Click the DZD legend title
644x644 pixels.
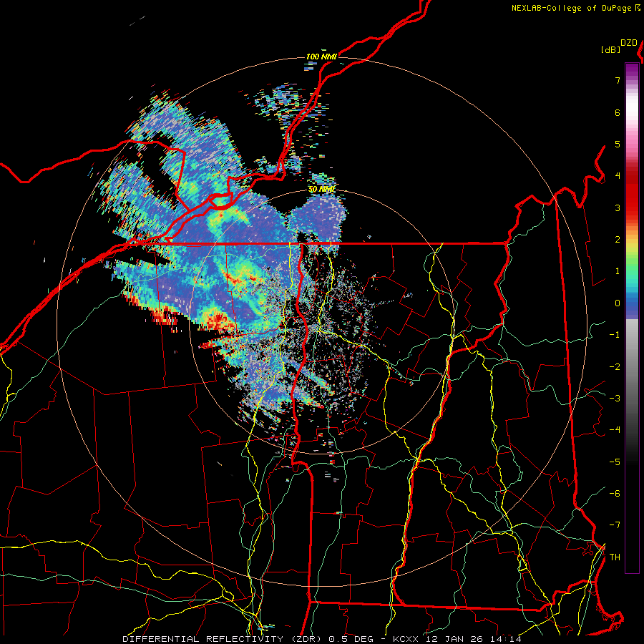pos(629,43)
